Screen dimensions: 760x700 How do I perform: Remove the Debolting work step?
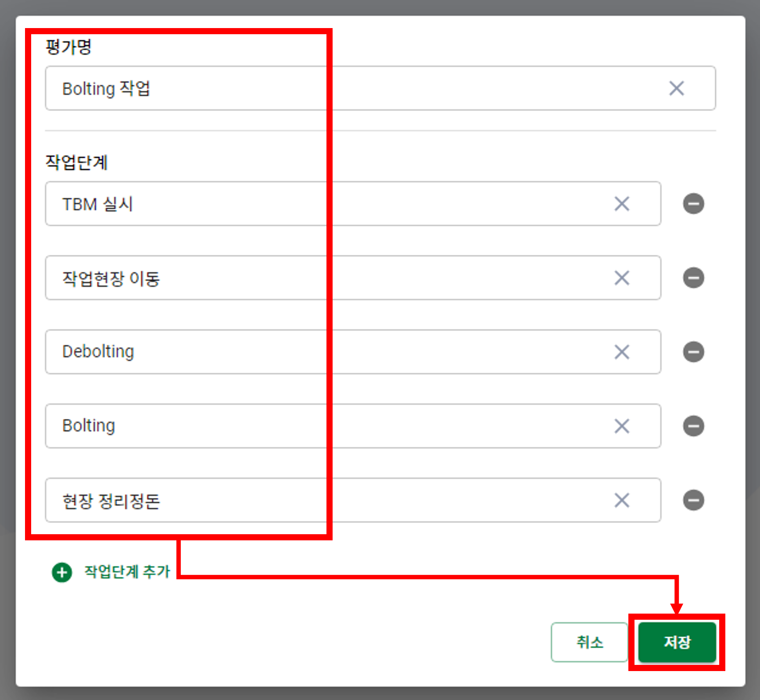pos(693,352)
